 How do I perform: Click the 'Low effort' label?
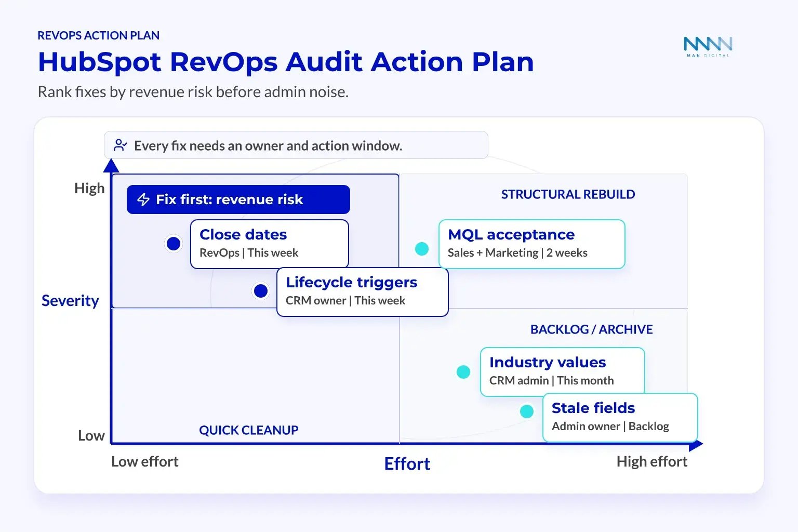(x=145, y=461)
